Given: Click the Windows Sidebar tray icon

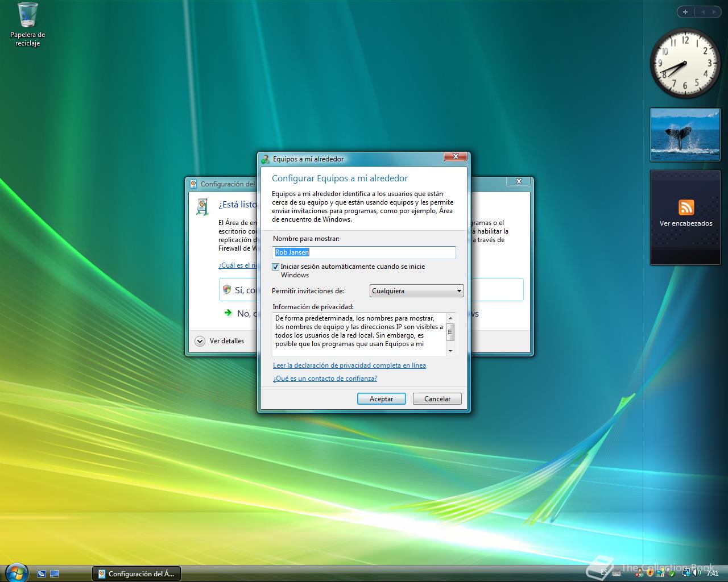Looking at the screenshot, I should tap(660, 573).
